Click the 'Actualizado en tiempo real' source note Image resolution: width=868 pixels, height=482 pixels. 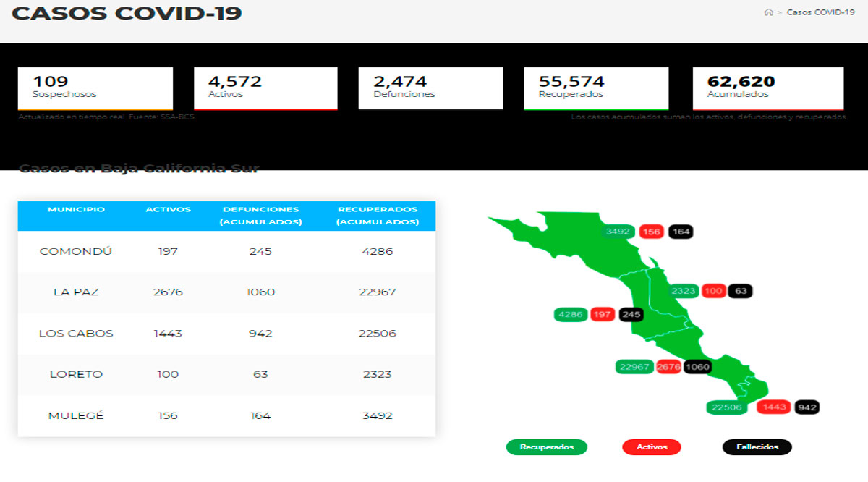click(107, 117)
